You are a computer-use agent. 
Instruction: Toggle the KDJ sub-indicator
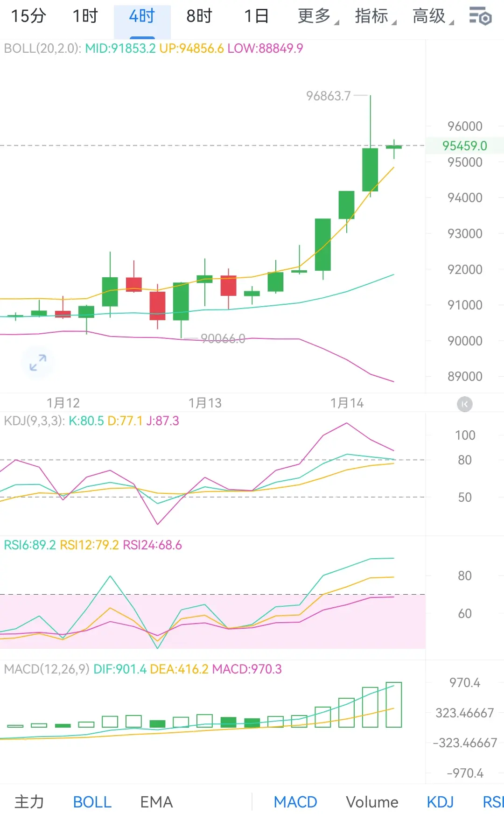click(x=440, y=802)
